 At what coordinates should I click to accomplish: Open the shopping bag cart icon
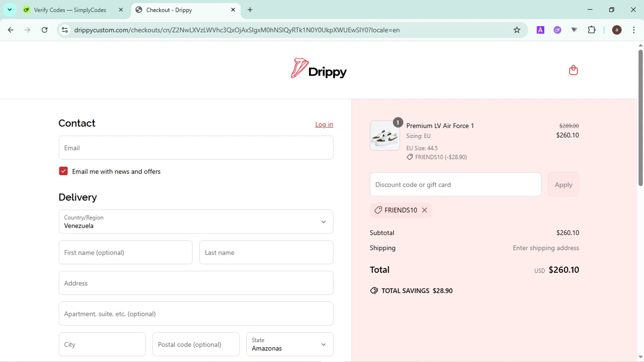pos(573,70)
